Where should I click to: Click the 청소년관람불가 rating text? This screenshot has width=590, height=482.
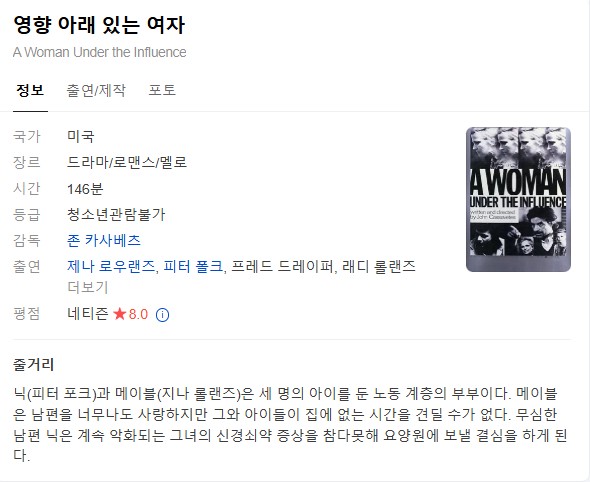pos(116,214)
